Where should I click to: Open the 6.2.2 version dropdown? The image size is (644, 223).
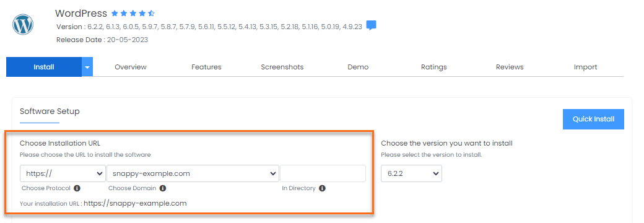pyautogui.click(x=412, y=173)
